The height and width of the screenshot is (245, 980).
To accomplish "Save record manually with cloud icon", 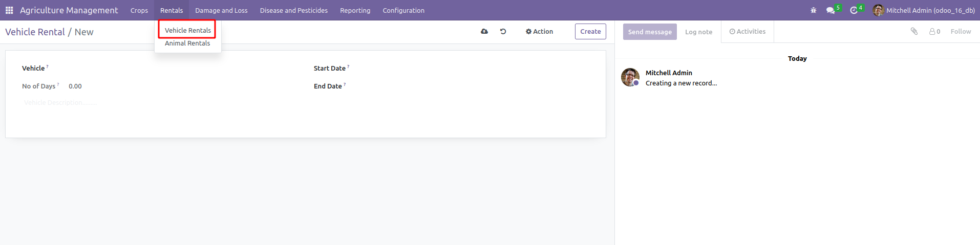I will 484,32.
